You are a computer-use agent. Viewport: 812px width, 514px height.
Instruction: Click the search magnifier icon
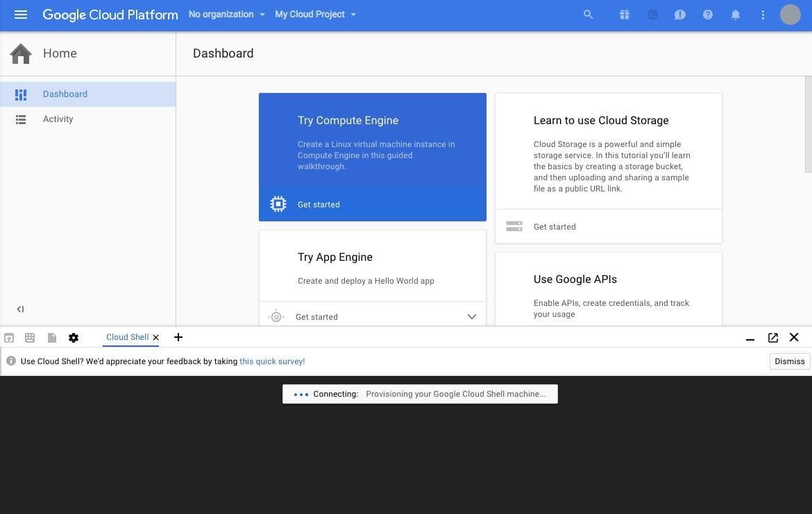click(x=588, y=15)
